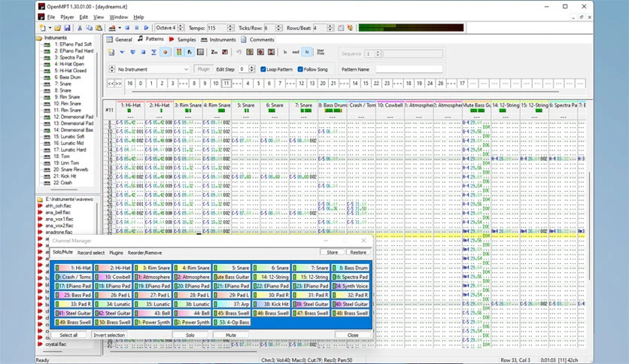Copy the selection with the main toolbar copy icon
This screenshot has height=364, width=629.
pyautogui.click(x=89, y=28)
